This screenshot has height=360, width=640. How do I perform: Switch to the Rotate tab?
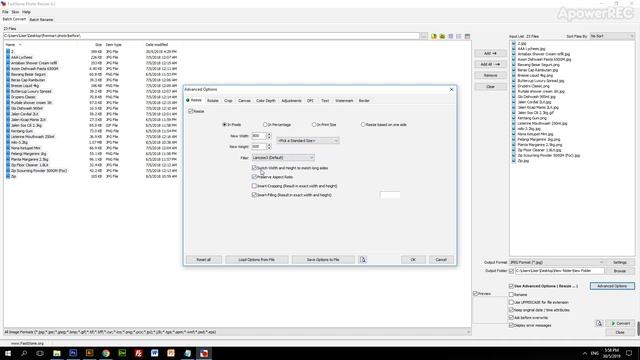click(x=213, y=100)
